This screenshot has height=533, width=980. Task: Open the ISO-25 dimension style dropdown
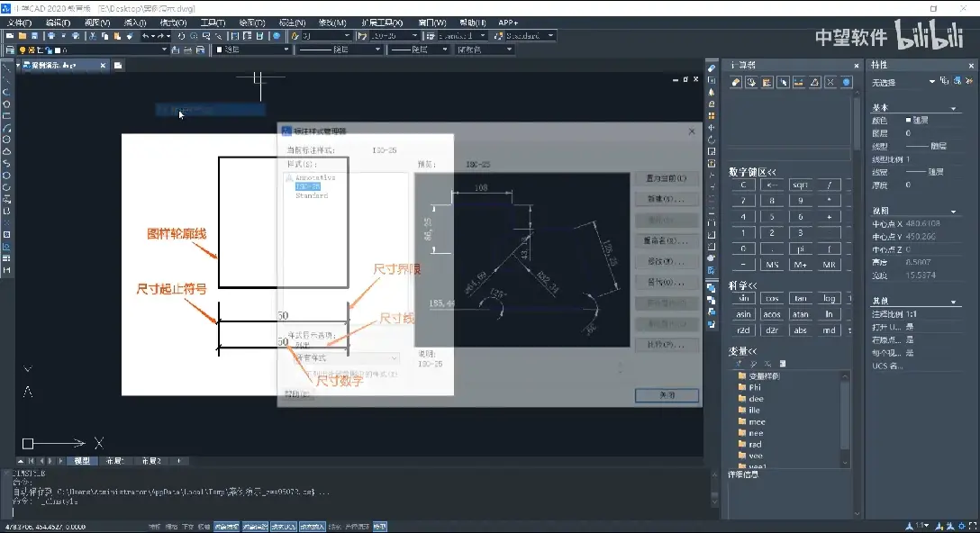click(x=395, y=36)
